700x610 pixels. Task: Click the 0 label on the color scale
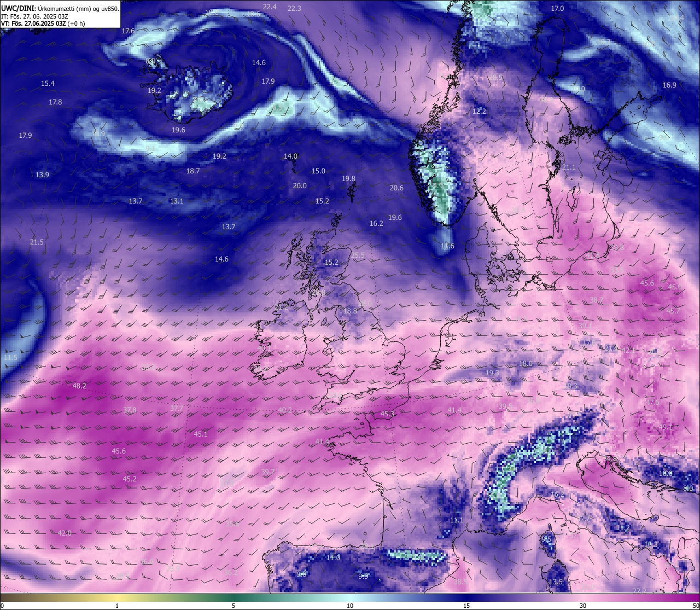(2, 606)
